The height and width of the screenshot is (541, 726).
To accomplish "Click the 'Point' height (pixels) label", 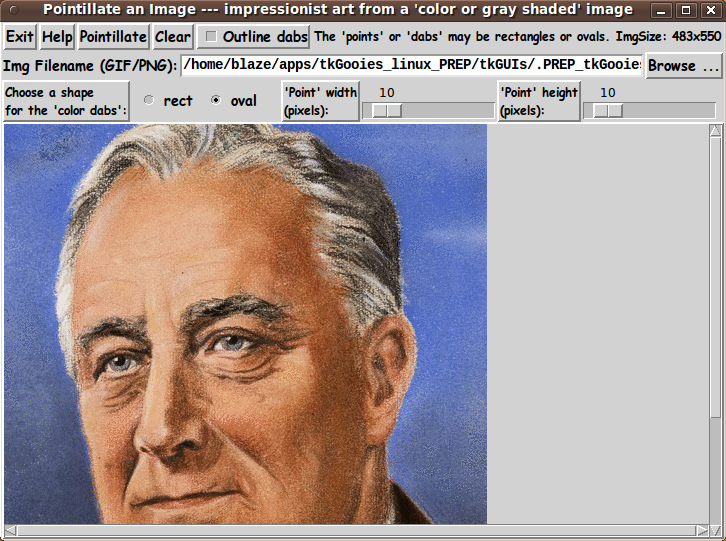I will coord(539,101).
